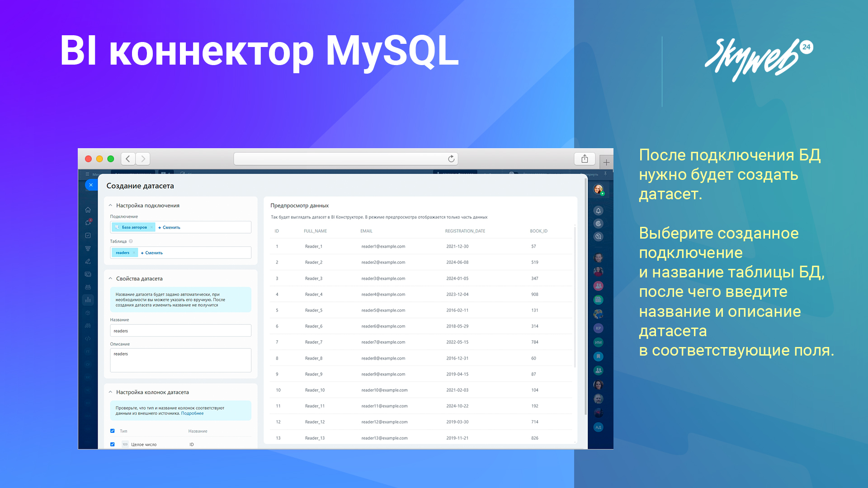This screenshot has height=488, width=868.
Task: Open the home icon in left sidebar
Action: click(x=88, y=210)
